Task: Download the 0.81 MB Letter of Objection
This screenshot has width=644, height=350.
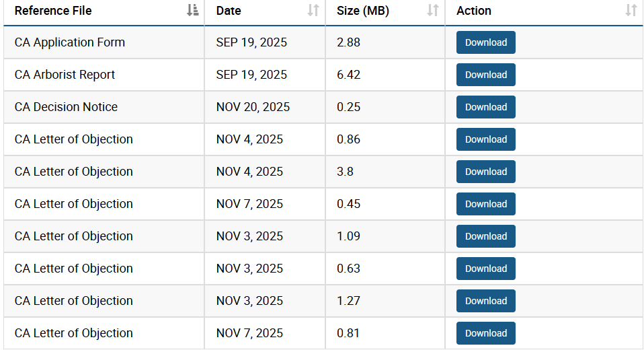Action: (x=486, y=333)
